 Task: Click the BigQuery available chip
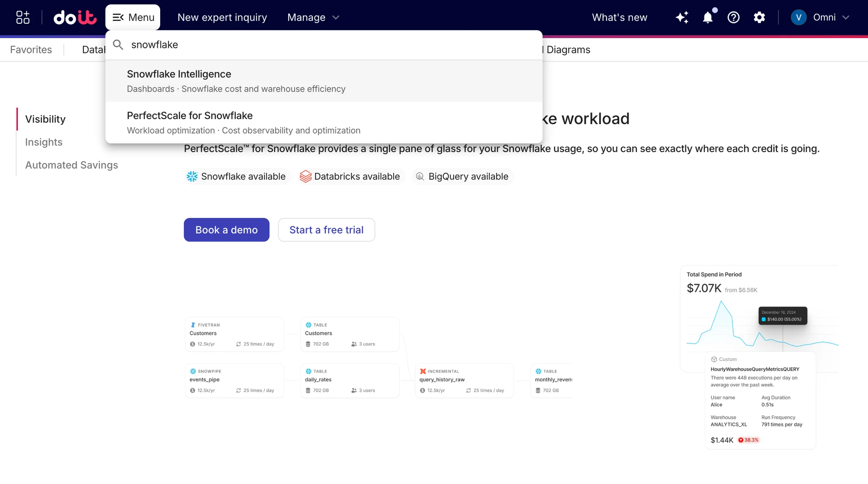462,176
